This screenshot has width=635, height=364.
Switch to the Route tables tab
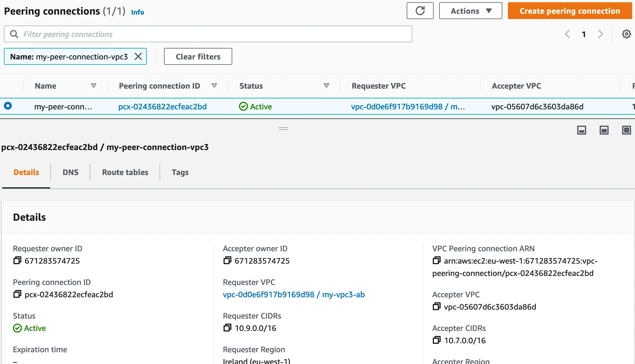(x=125, y=172)
